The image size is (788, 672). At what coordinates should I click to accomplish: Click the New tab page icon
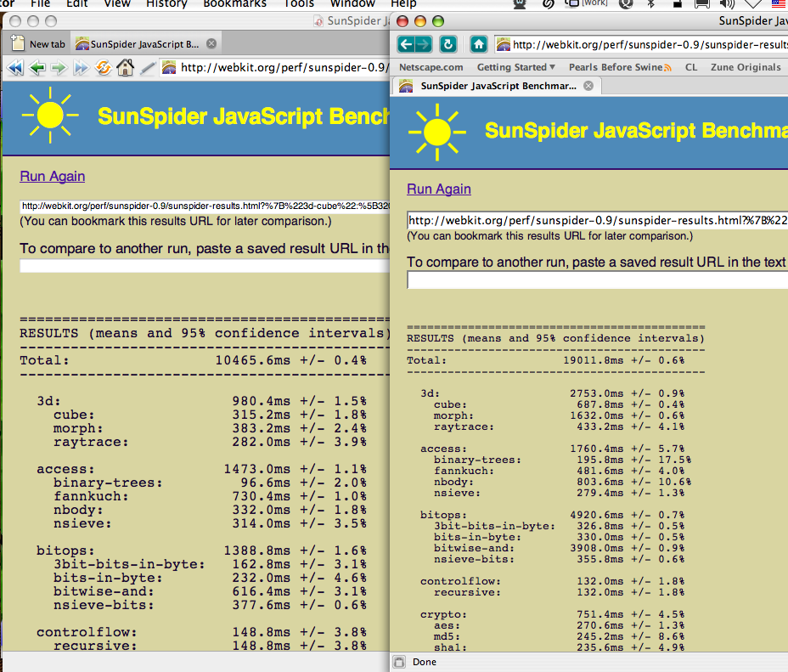[18, 43]
